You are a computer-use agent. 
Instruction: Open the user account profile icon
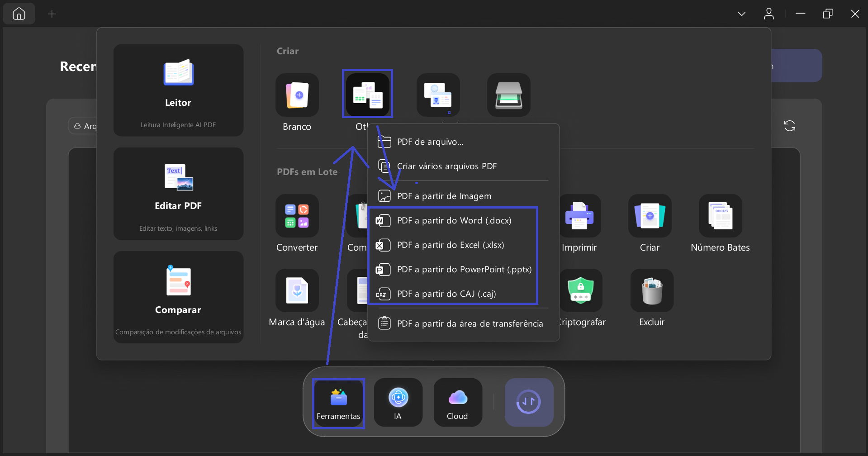coord(769,14)
